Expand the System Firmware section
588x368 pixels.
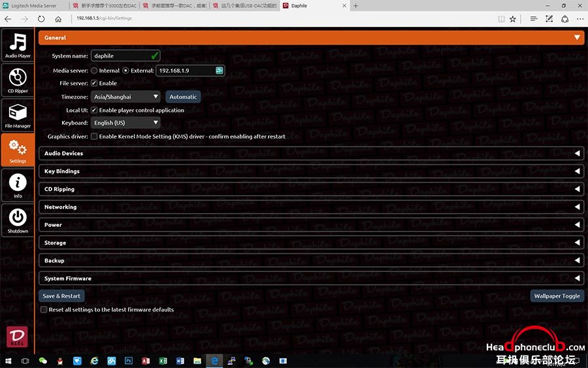(311, 278)
